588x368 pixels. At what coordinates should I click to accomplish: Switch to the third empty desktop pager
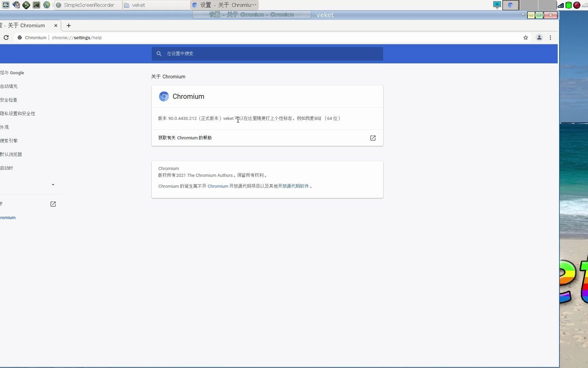tap(547, 5)
